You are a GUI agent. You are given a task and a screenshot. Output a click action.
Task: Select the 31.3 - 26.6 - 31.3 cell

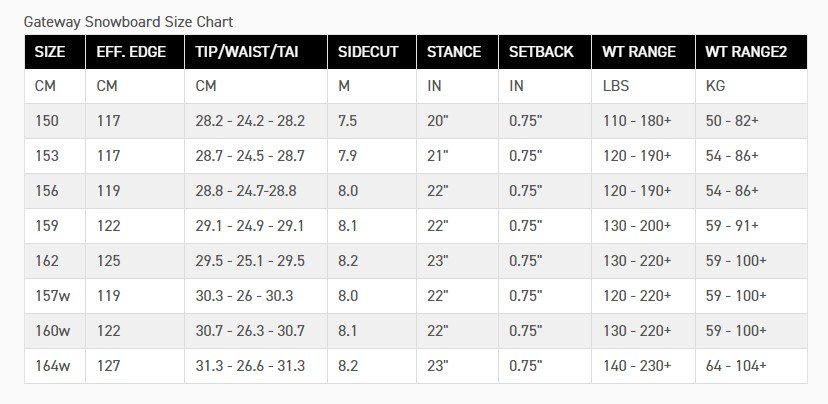(x=256, y=365)
